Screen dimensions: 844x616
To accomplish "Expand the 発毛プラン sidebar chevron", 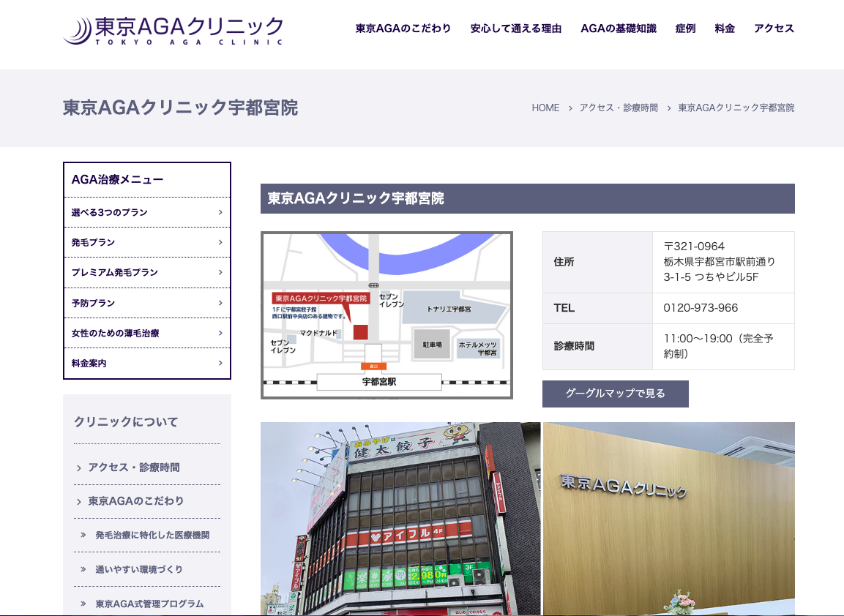I will tap(220, 242).
